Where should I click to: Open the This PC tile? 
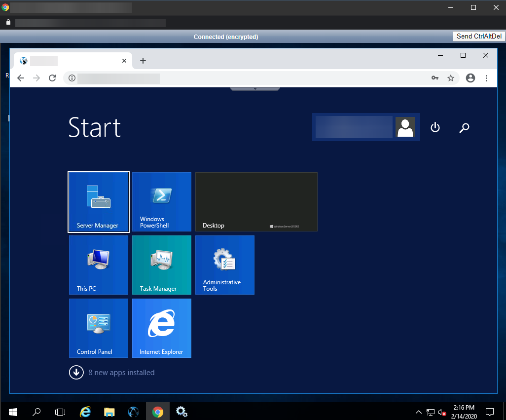99,265
